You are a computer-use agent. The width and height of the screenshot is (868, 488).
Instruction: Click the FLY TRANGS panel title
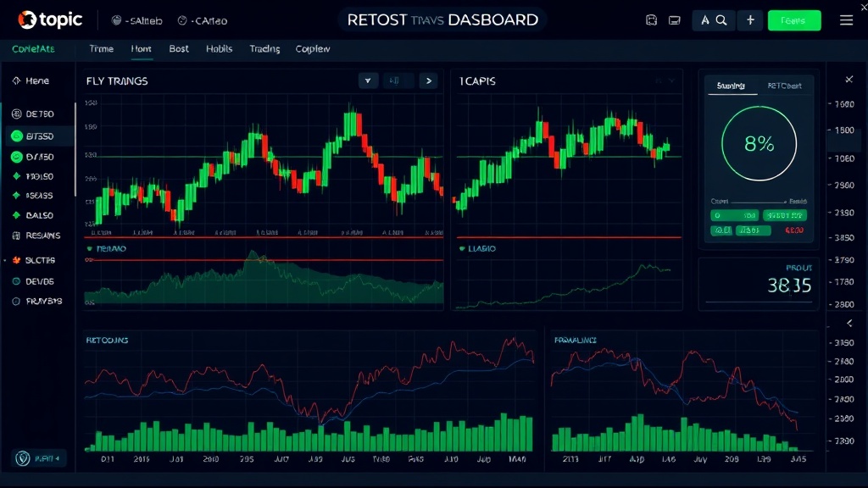[117, 81]
